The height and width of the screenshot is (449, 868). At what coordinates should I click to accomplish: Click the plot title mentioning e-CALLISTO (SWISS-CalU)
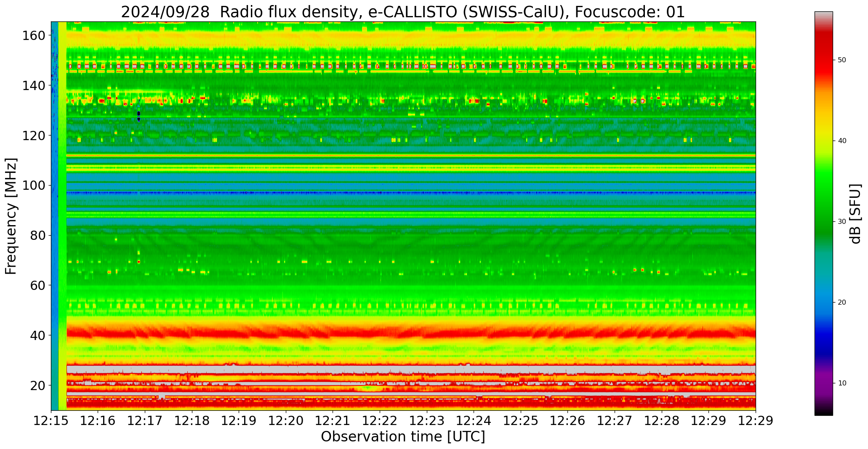[403, 12]
